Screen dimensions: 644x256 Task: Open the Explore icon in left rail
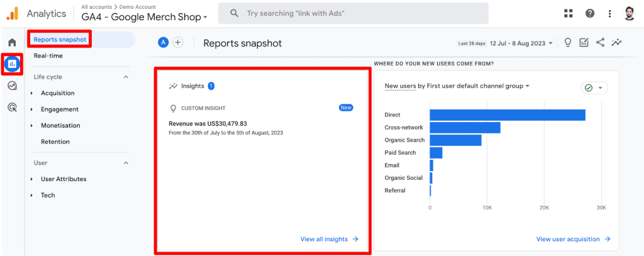(13, 86)
